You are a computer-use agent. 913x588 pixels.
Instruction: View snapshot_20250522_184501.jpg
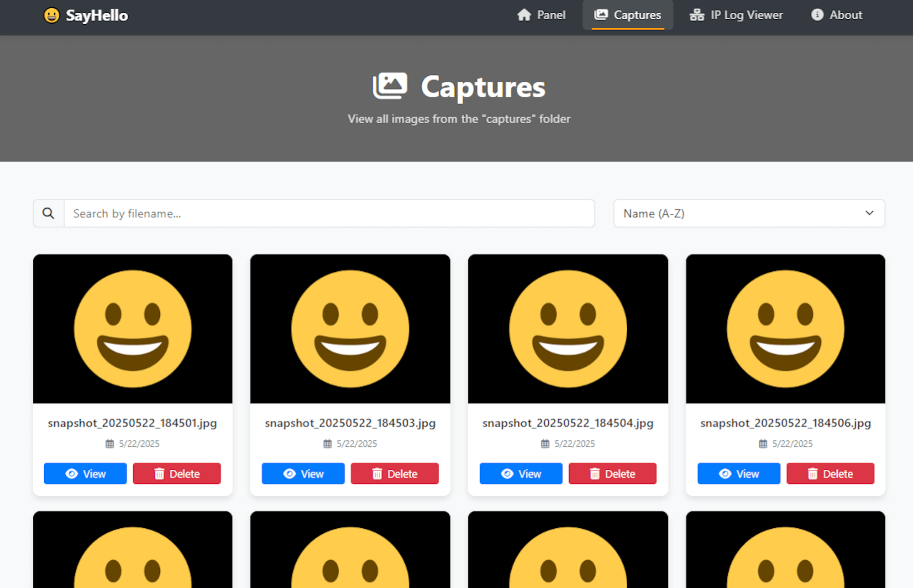(x=85, y=474)
